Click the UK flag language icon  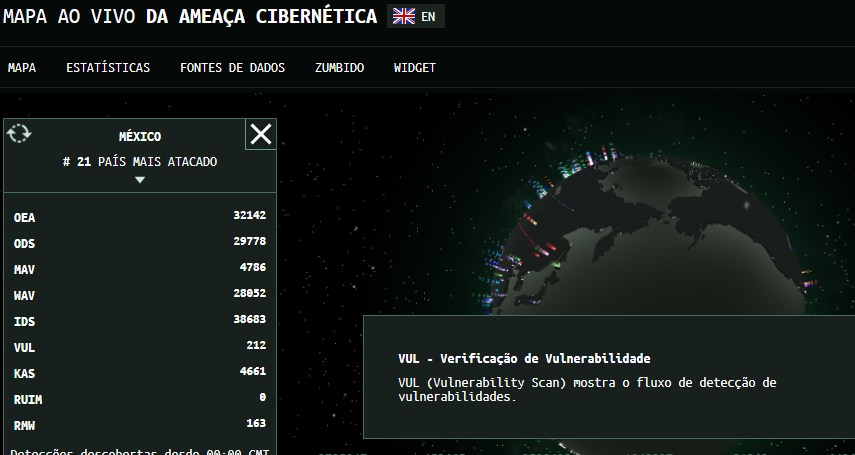point(404,16)
